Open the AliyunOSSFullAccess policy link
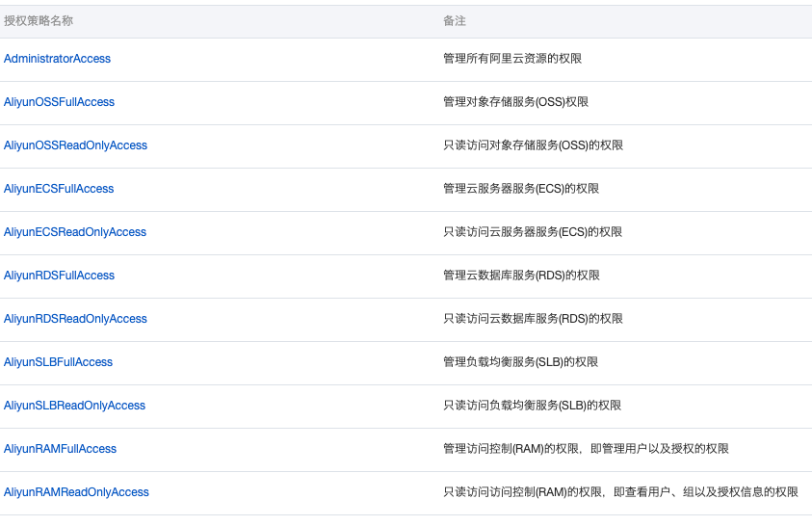 (59, 102)
